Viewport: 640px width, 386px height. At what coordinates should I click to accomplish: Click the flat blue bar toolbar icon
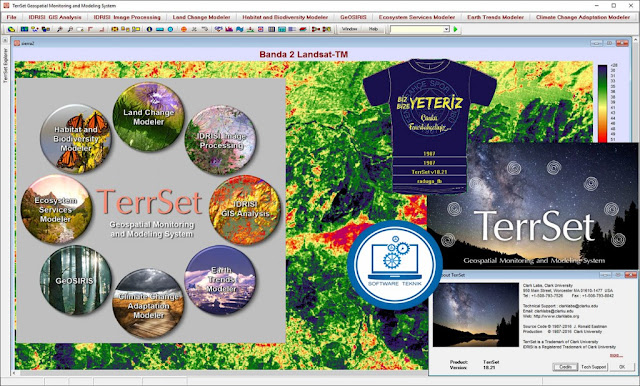pyautogui.click(x=160, y=29)
